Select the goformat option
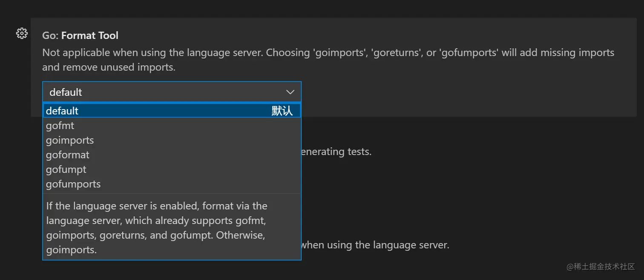 [68, 155]
